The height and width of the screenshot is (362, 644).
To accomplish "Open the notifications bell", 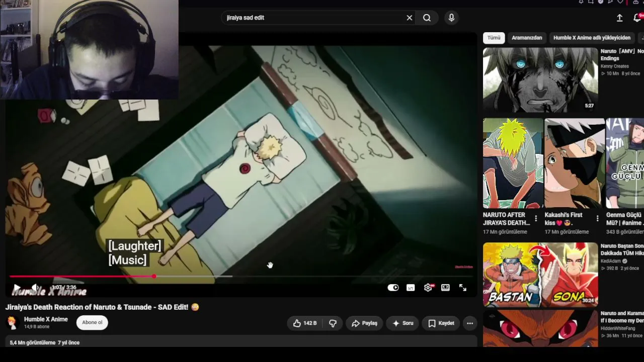I will 637,18.
